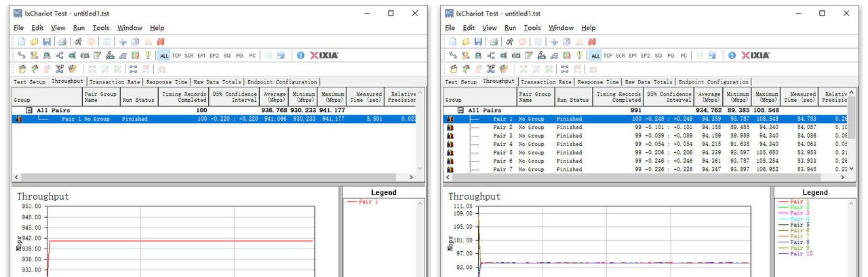868x277 pixels.
Task: Switch to Response Time tab in left window
Action: (x=167, y=81)
